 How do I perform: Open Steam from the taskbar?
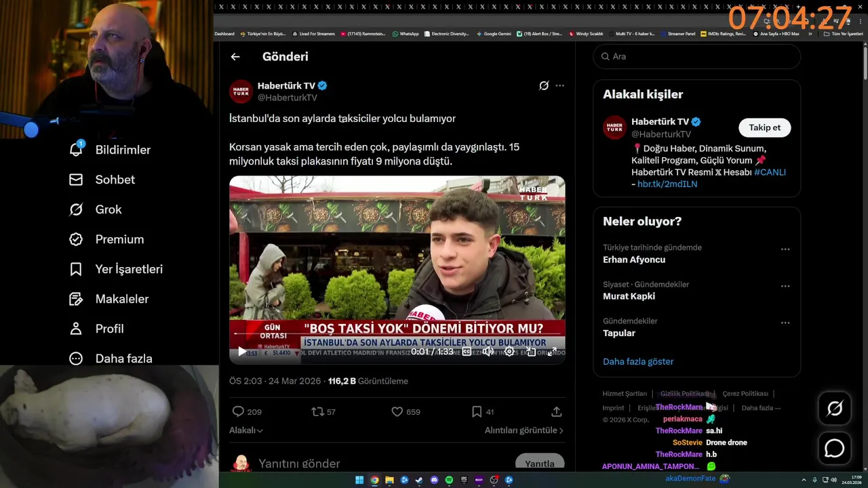tap(419, 480)
